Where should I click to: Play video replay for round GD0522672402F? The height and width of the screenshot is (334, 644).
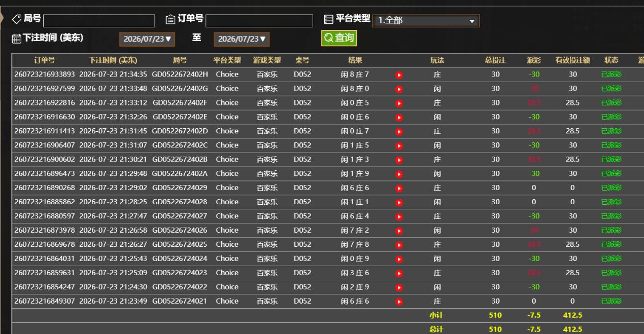tap(399, 103)
